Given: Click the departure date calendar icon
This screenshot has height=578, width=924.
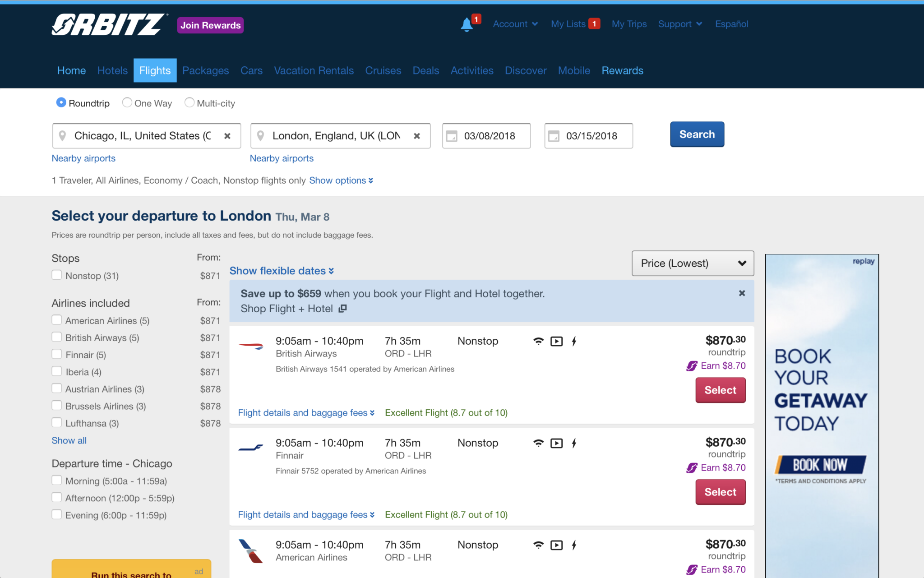Looking at the screenshot, I should [452, 136].
